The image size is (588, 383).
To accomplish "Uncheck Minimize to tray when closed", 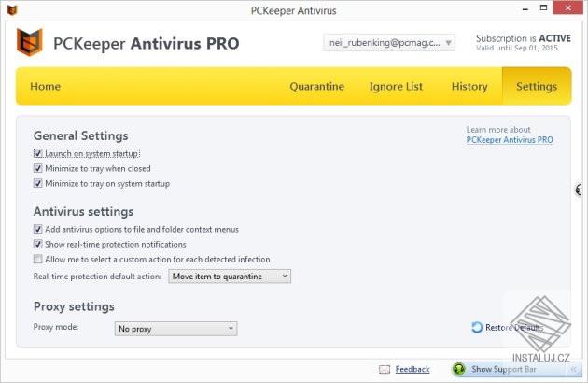I will point(38,168).
